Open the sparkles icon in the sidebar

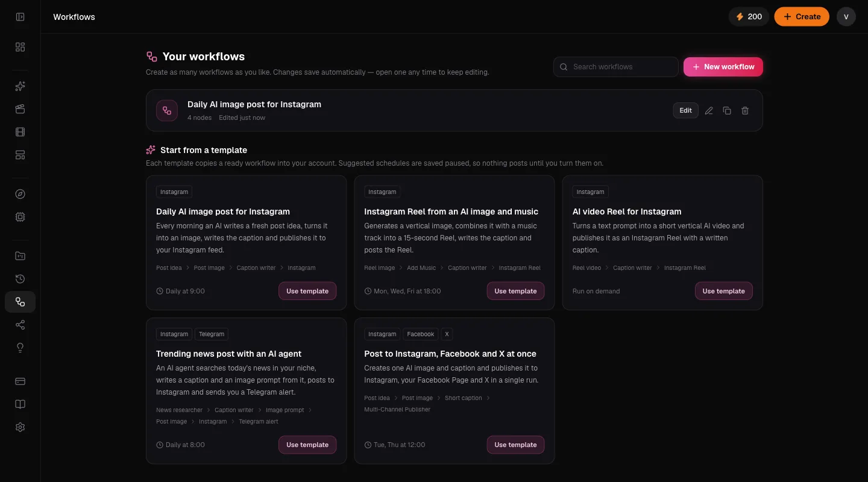[x=20, y=86]
